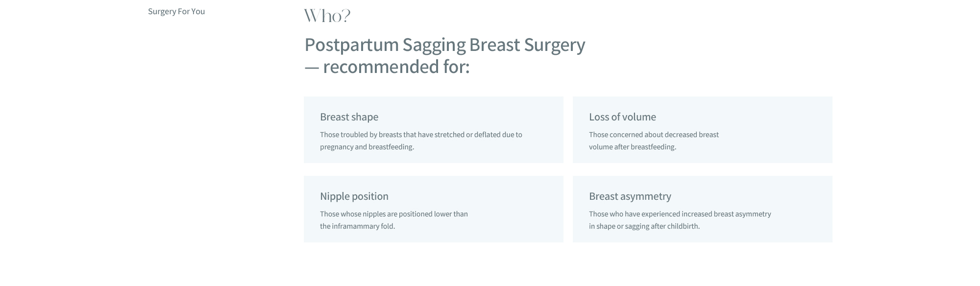Select the Breast asymmetry card heading
The image size is (980, 286).
[630, 196]
